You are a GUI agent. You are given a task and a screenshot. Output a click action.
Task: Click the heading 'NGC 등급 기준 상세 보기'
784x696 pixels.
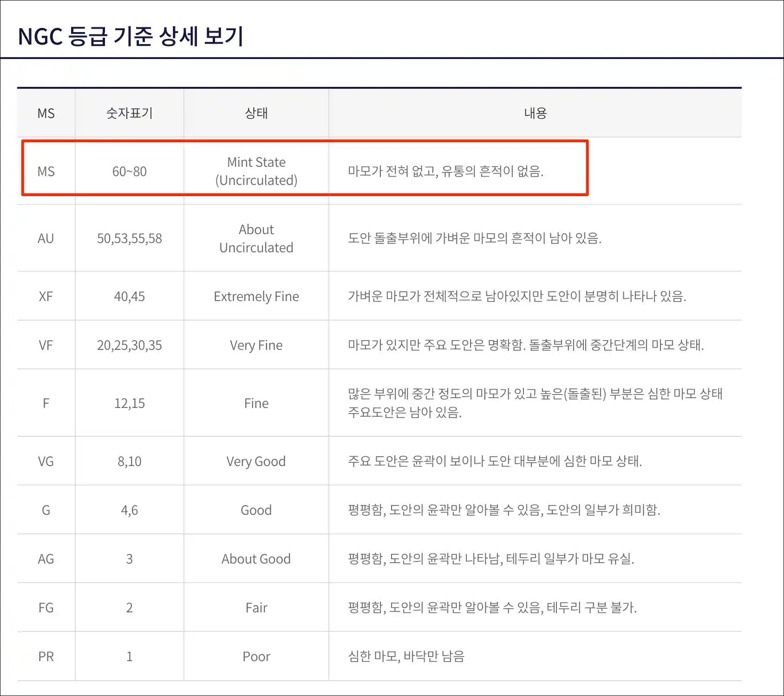(131, 36)
